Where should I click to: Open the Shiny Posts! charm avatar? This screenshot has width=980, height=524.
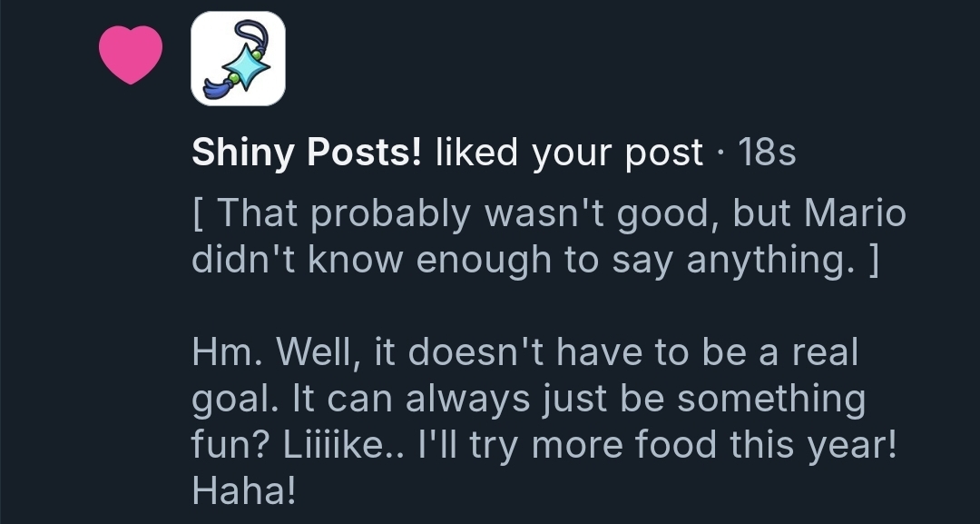coord(238,58)
